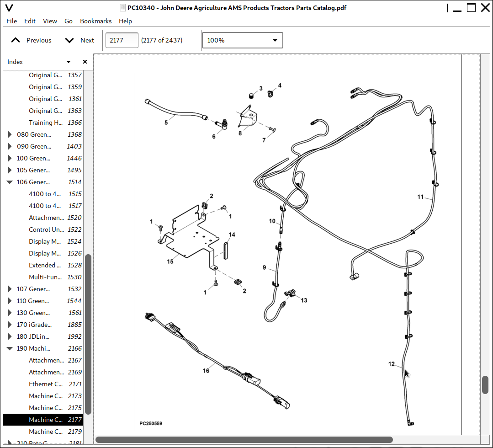Open the Bookmarks menu
Viewport: 493px width, 448px height.
click(95, 21)
